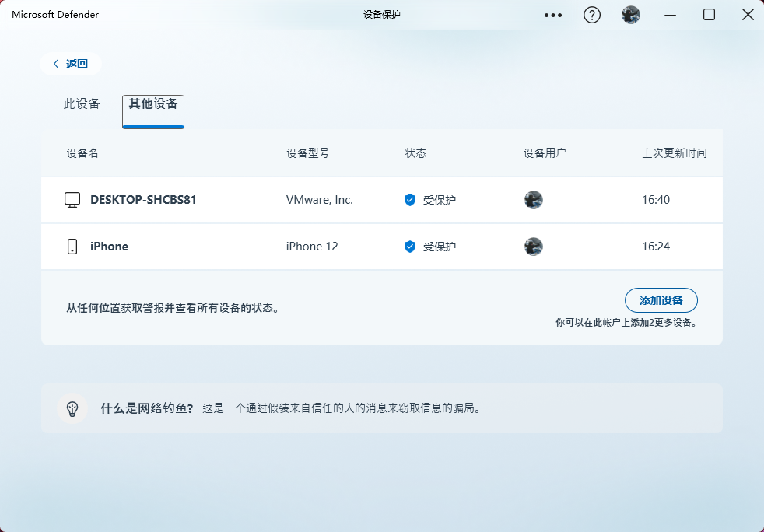Open the iPhone device name entry

(x=109, y=247)
